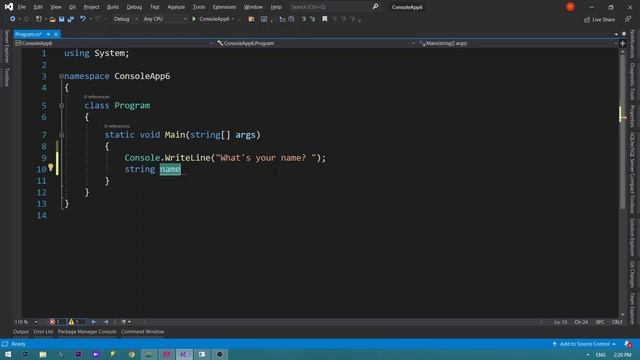Open the ConsoleApp6 project navigation dropdown
This screenshot has width=640, height=360.
click(114, 43)
